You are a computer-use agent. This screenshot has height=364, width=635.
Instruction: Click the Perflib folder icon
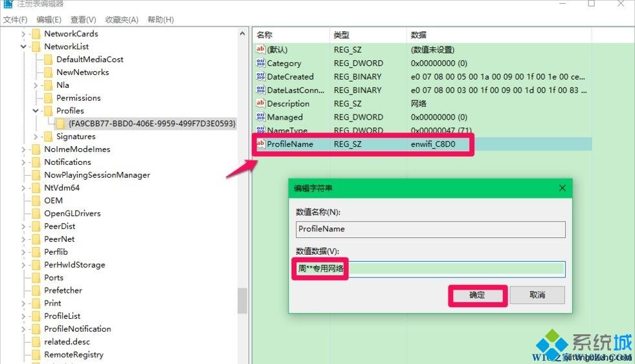coord(36,252)
